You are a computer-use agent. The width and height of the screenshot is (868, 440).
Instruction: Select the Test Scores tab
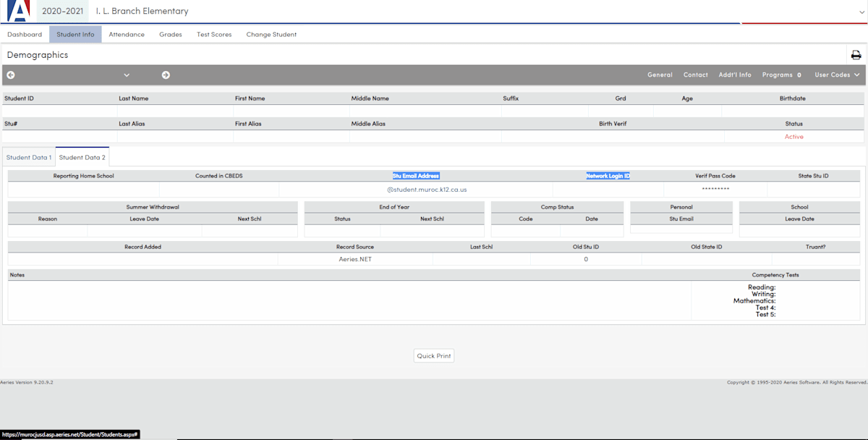click(214, 35)
